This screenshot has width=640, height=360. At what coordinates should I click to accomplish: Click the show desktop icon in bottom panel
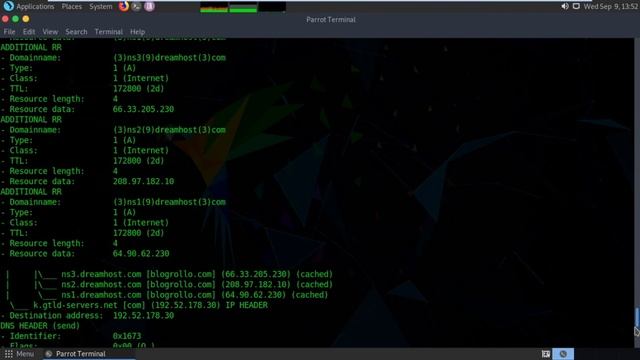546,354
